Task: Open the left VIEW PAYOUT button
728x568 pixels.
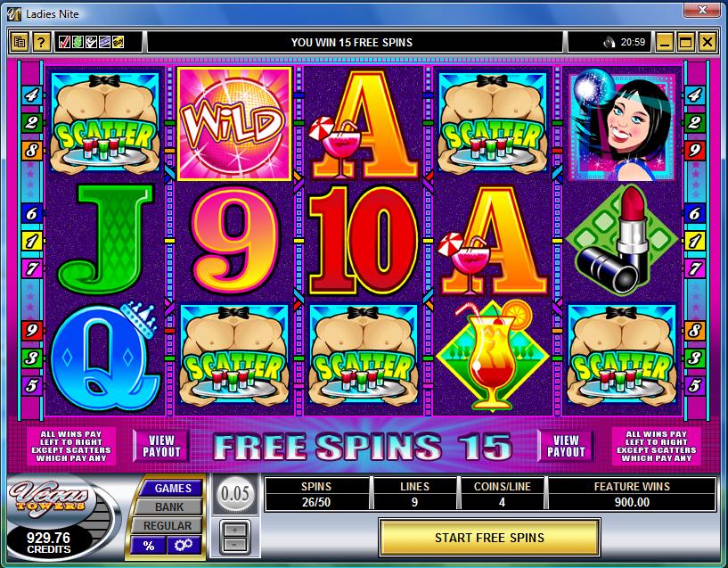Action: [x=161, y=446]
